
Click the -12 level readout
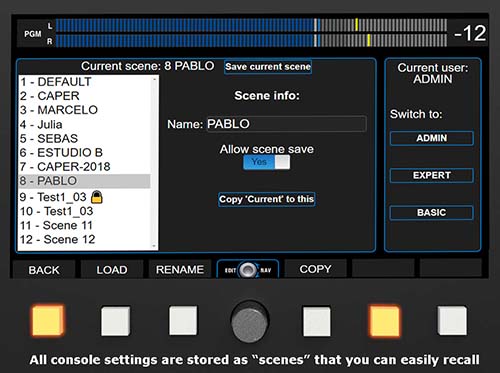[470, 33]
